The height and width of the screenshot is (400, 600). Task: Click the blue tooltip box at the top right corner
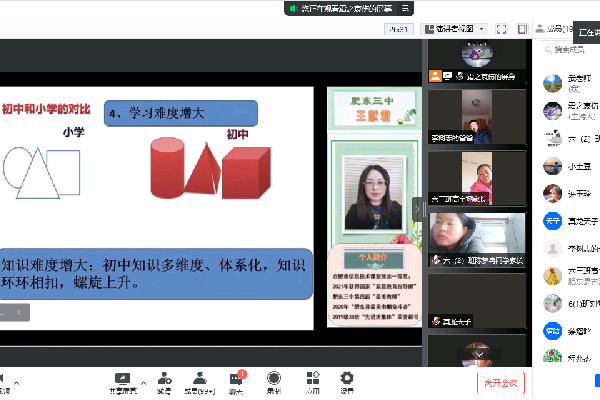[x=587, y=33]
